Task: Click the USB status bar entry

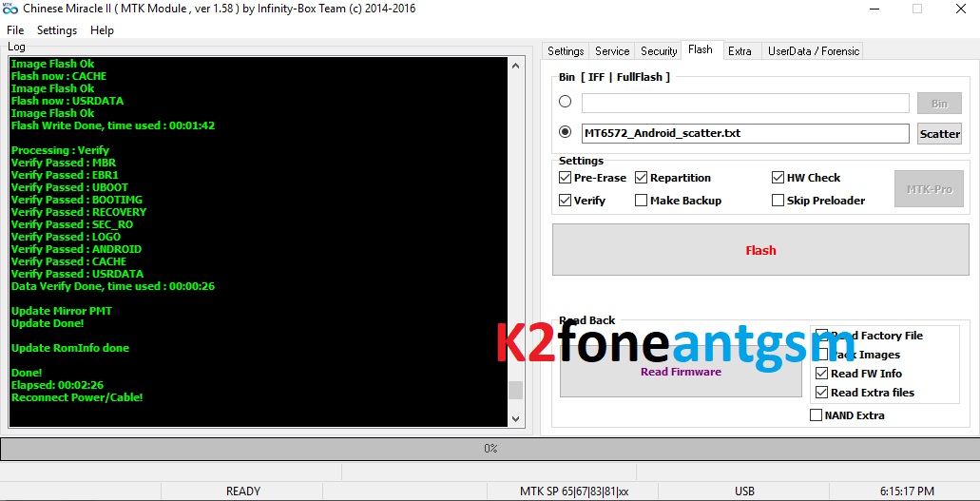Action: coord(744,491)
